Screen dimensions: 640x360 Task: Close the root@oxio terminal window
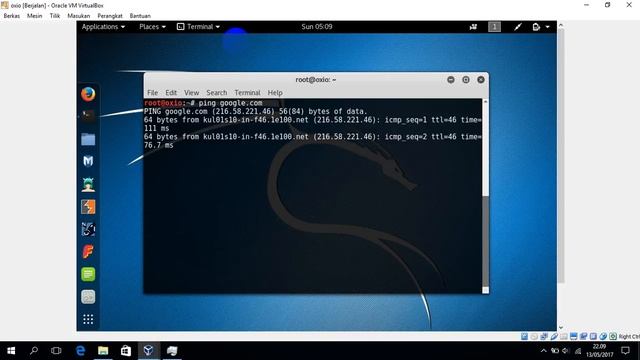click(481, 80)
